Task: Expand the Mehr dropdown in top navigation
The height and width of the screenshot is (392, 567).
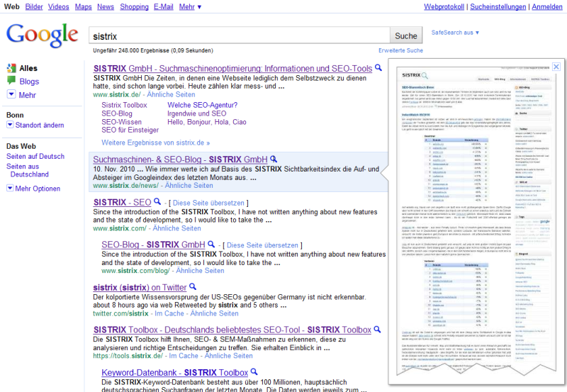Action: coord(190,6)
